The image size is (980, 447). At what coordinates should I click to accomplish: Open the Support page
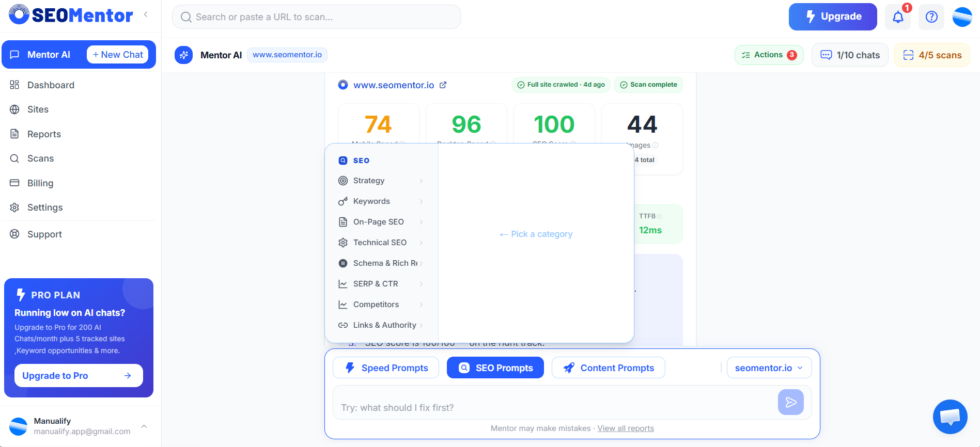(x=79, y=234)
